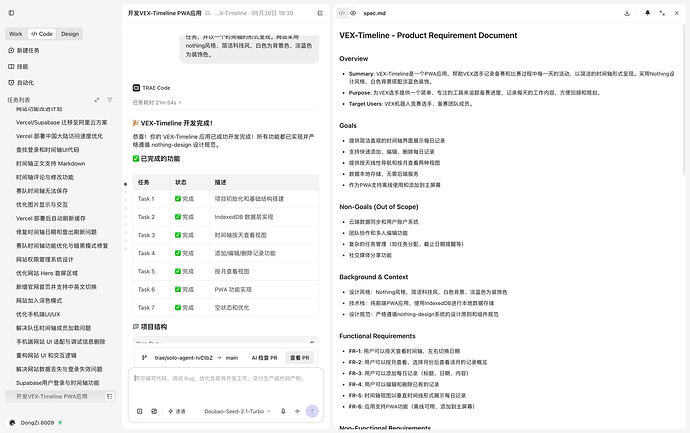Click the git branch icon in PR bar
Viewport: 690px width, 433px height.
point(144,358)
